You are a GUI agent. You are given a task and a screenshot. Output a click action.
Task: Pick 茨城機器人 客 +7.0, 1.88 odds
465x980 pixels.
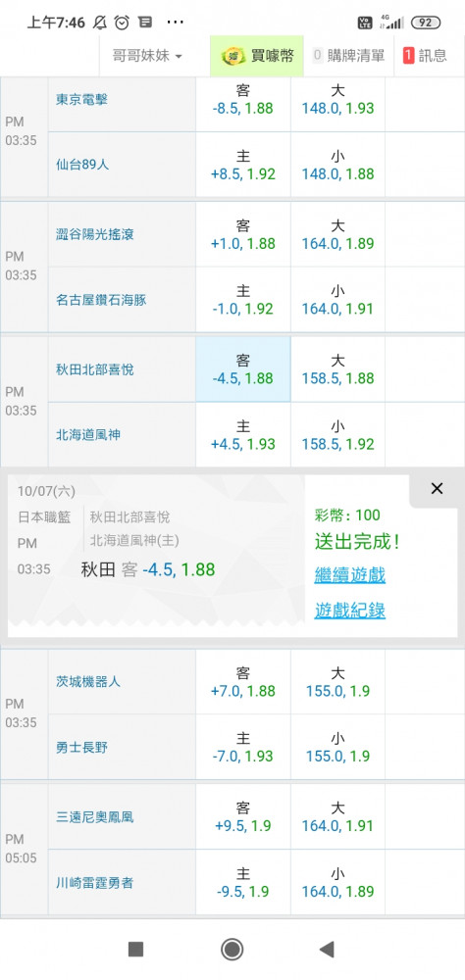243,682
